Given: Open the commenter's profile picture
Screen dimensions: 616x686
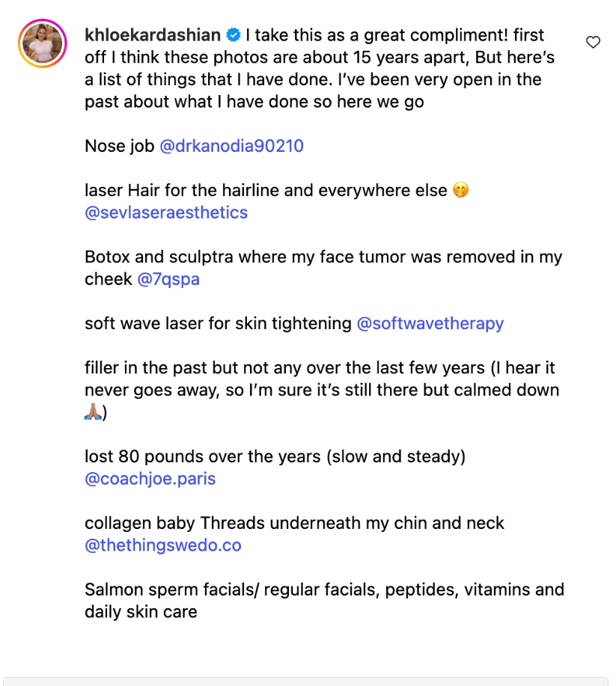Looking at the screenshot, I should pyautogui.click(x=43, y=43).
